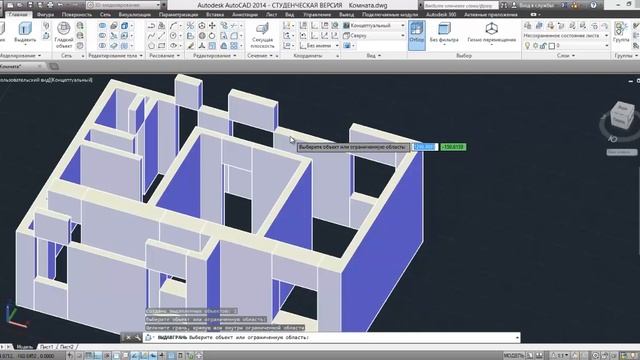640x360 pixels.
Task: Open the Лист1 layout tab
Action: [x=46, y=347]
